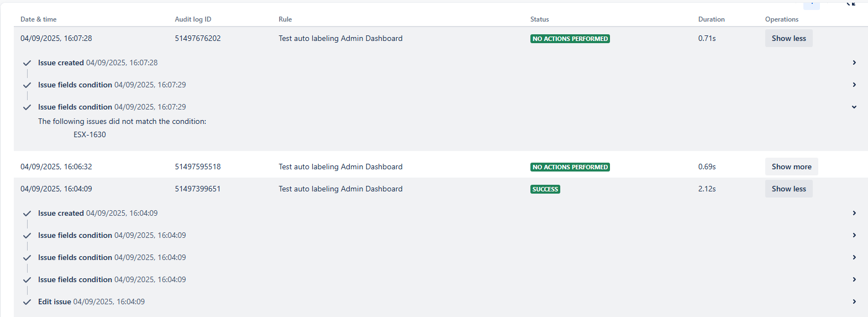Click audit log ID 51497399651
This screenshot has width=868, height=317.
coord(198,189)
